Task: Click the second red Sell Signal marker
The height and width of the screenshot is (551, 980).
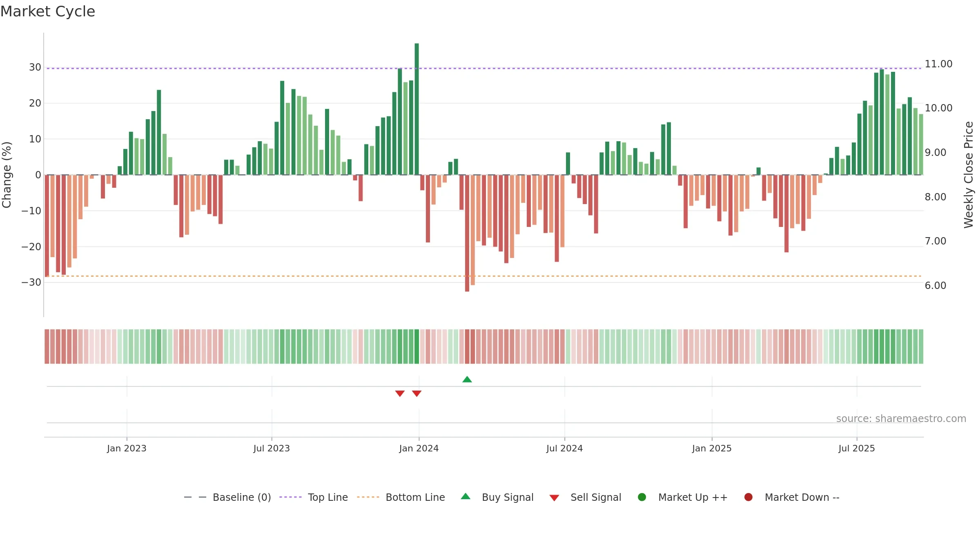Action: (416, 393)
